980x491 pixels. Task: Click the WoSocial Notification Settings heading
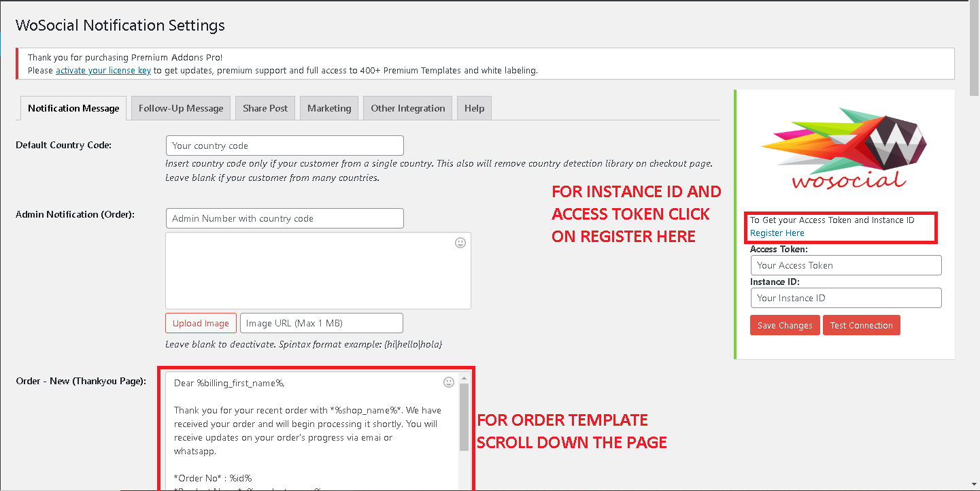coord(120,26)
